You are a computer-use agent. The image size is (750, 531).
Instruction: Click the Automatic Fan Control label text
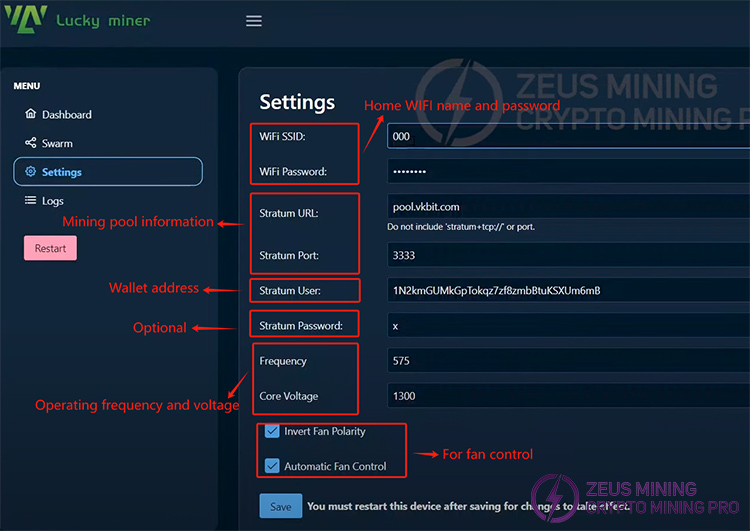[x=335, y=466]
